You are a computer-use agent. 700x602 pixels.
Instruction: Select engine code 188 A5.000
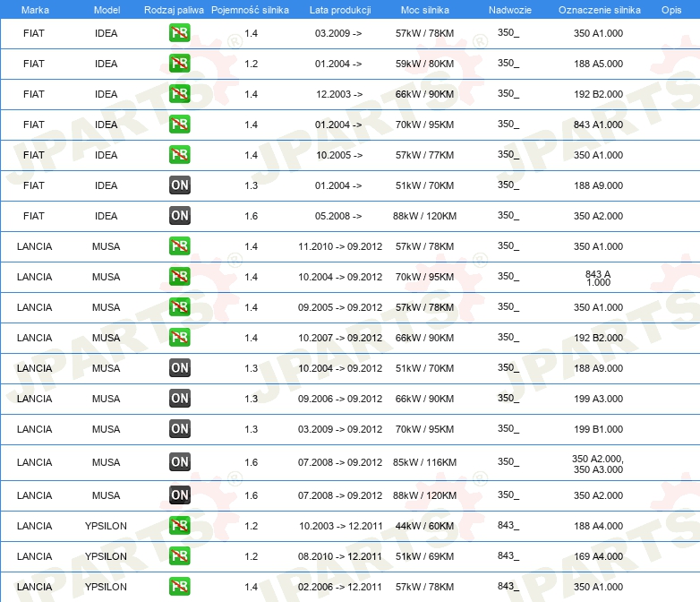pyautogui.click(x=598, y=64)
